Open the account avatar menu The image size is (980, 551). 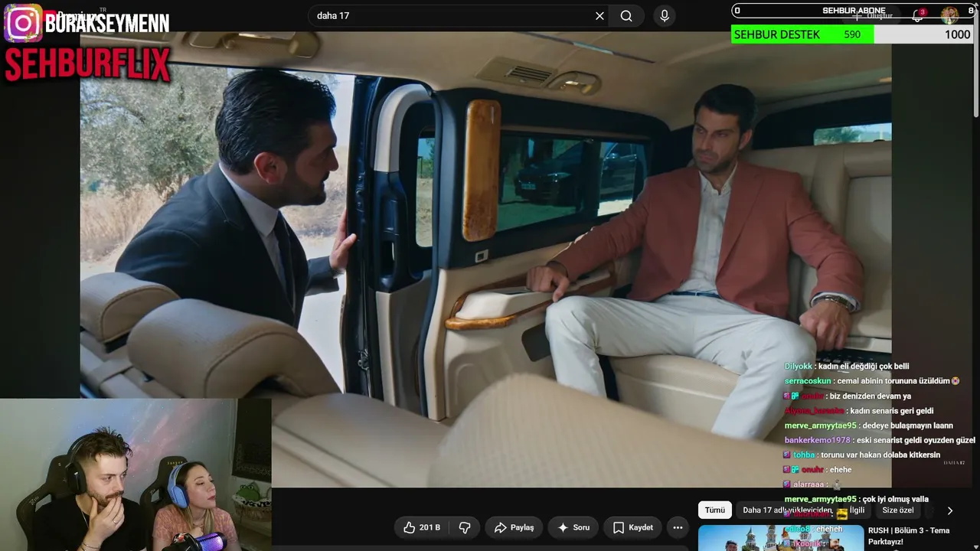point(950,15)
